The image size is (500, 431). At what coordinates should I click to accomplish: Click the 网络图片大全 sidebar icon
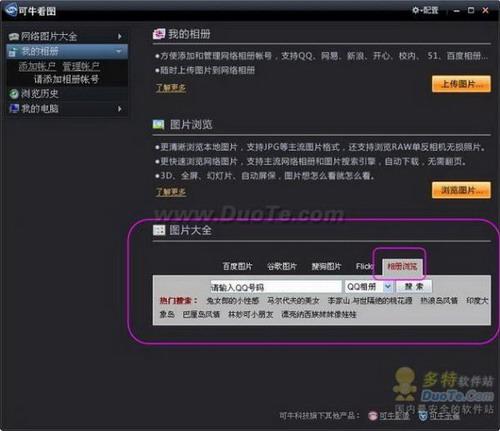click(14, 36)
